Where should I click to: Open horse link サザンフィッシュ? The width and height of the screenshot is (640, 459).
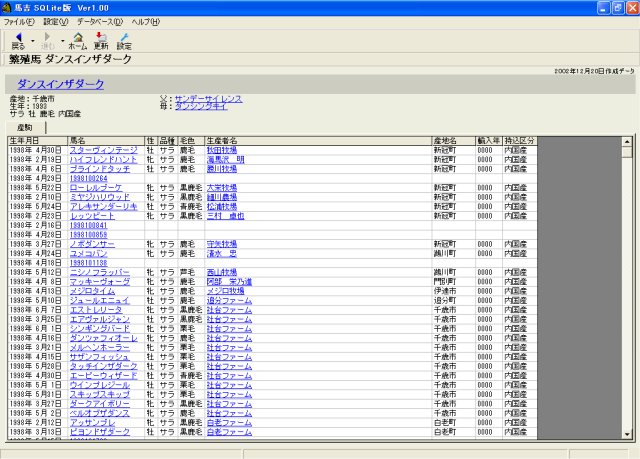click(100, 357)
